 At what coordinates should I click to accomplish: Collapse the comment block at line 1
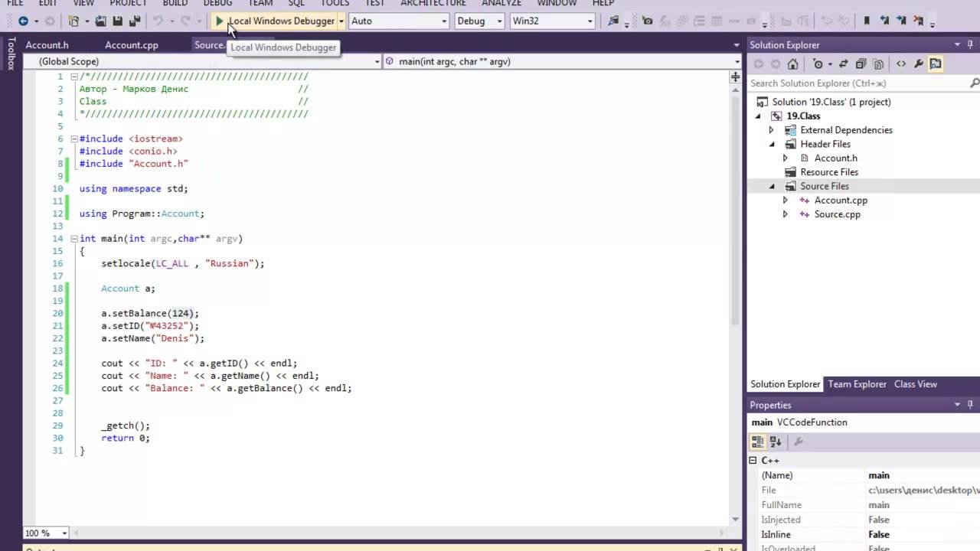coord(74,77)
